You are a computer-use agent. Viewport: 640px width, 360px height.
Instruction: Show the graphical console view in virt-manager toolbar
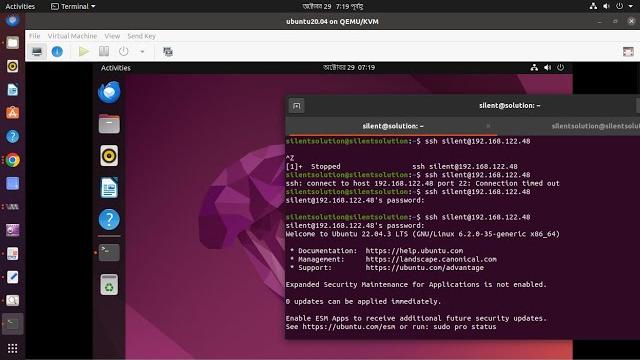[x=37, y=51]
